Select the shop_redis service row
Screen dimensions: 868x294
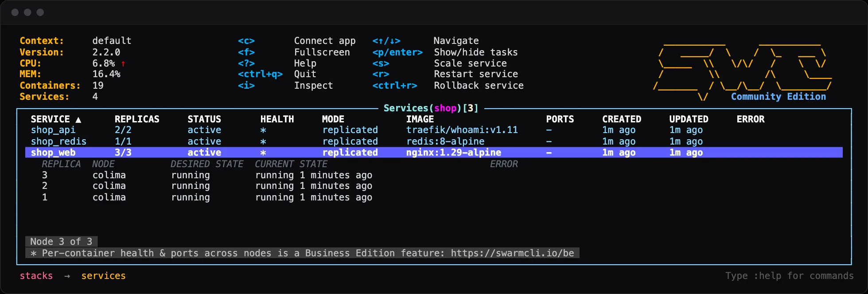pos(434,141)
